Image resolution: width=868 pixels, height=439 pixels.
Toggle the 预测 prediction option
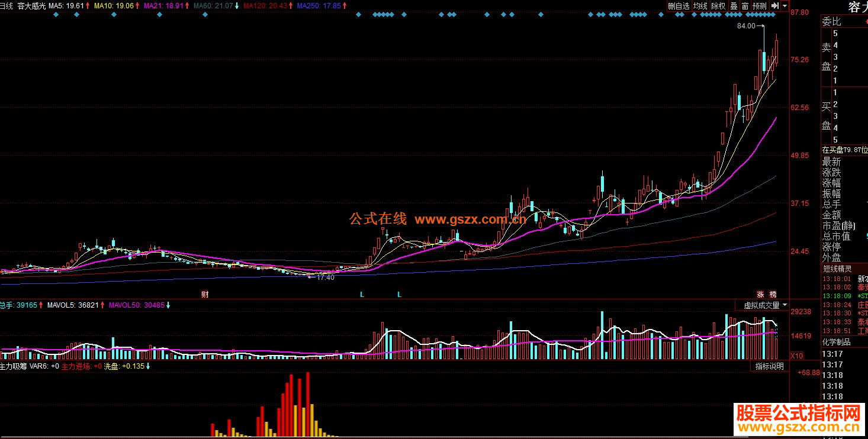click(759, 6)
